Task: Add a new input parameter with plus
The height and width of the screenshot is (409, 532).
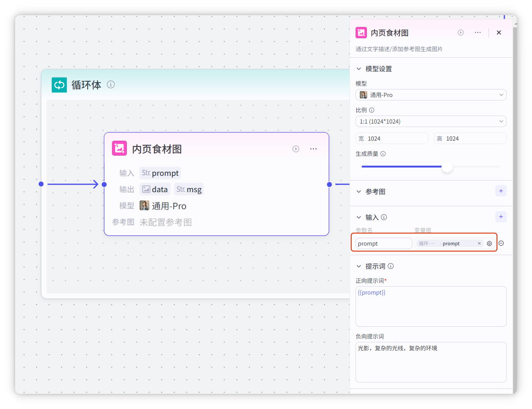Action: click(x=501, y=217)
